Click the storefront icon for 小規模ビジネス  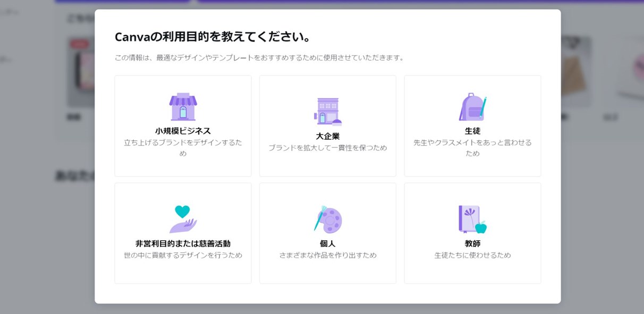coord(183,107)
